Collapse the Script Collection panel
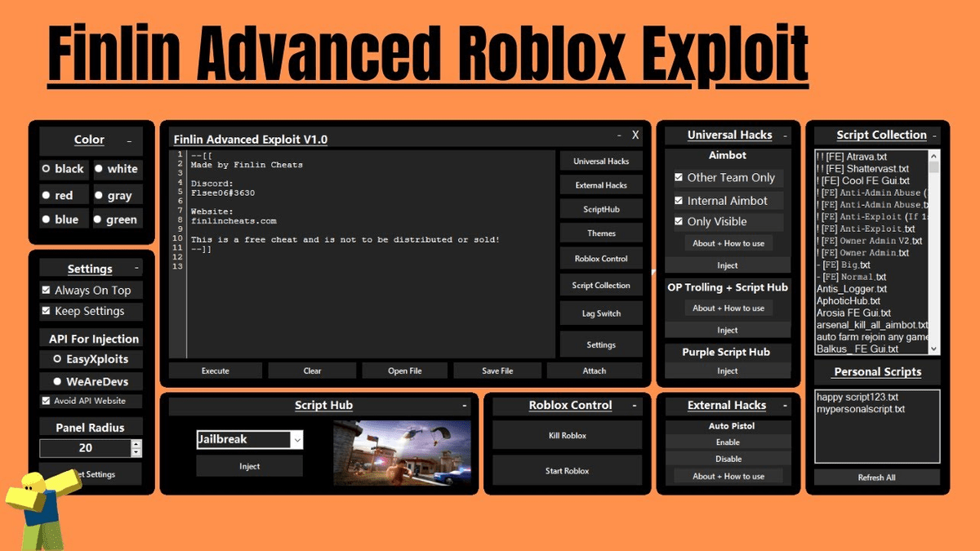980x551 pixels. click(935, 136)
